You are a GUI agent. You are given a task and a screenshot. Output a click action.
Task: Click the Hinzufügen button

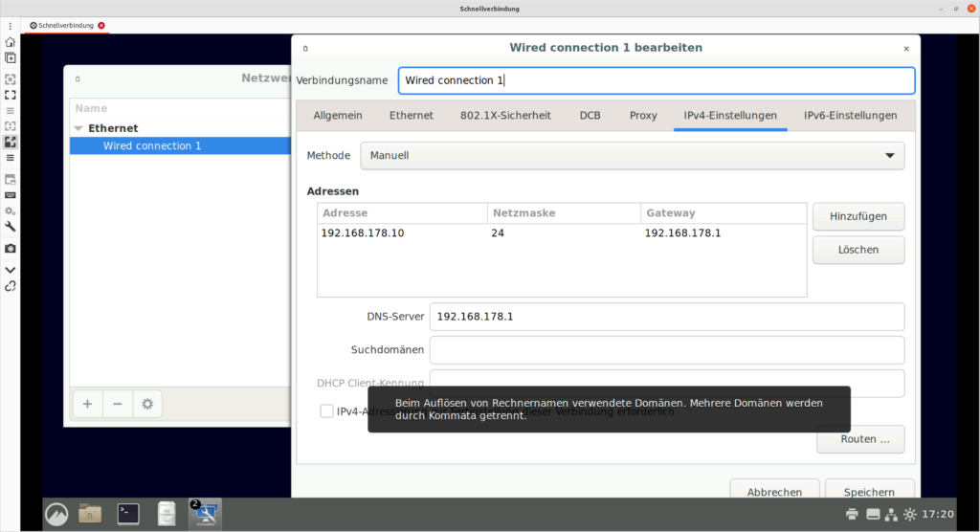(x=858, y=216)
